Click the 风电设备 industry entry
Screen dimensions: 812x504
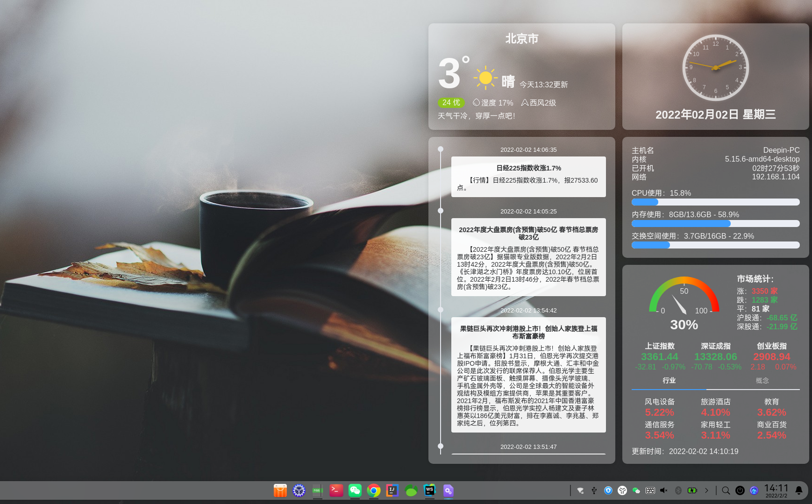pos(660,408)
